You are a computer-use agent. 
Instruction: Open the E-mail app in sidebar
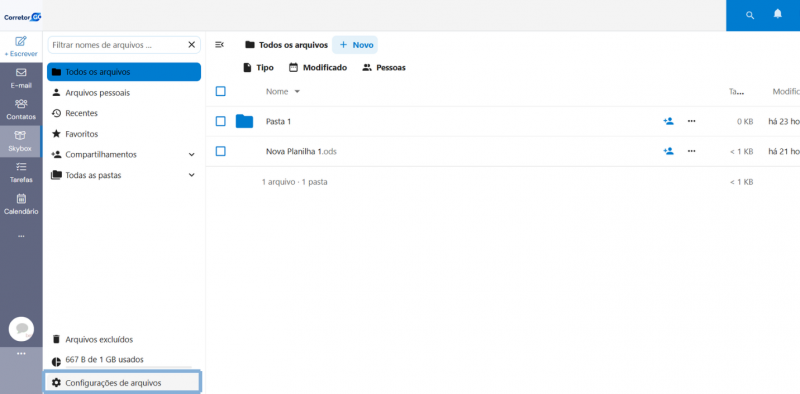pyautogui.click(x=21, y=78)
